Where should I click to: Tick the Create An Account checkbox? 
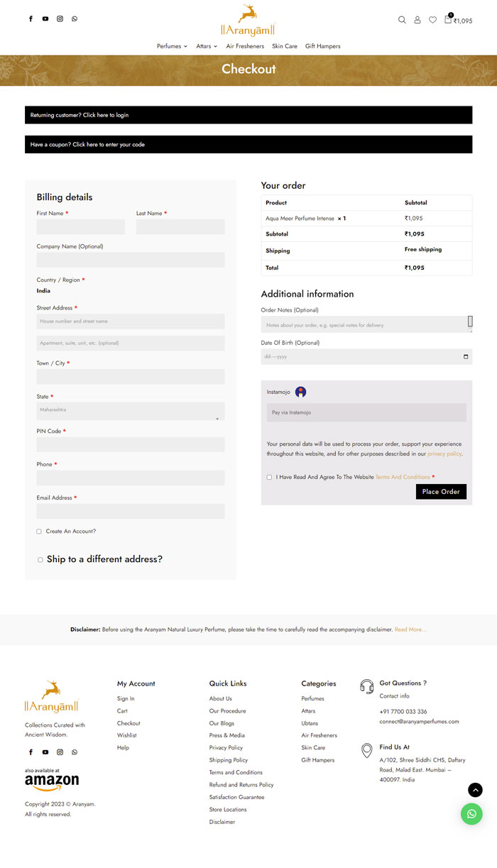(x=39, y=532)
